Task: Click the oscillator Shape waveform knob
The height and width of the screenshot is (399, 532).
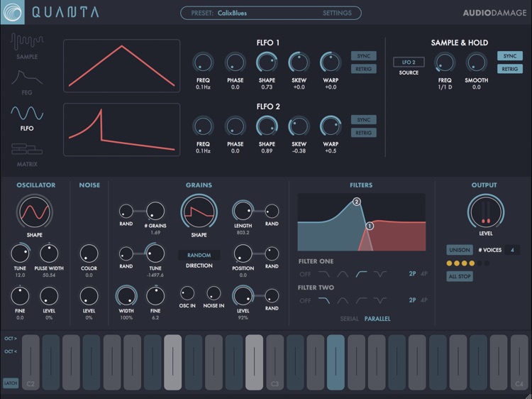Action: 35,212
